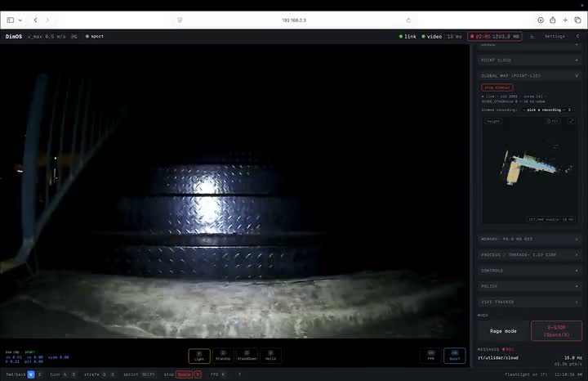Click the video status indicator
588x381 pixels.
[x=432, y=37]
